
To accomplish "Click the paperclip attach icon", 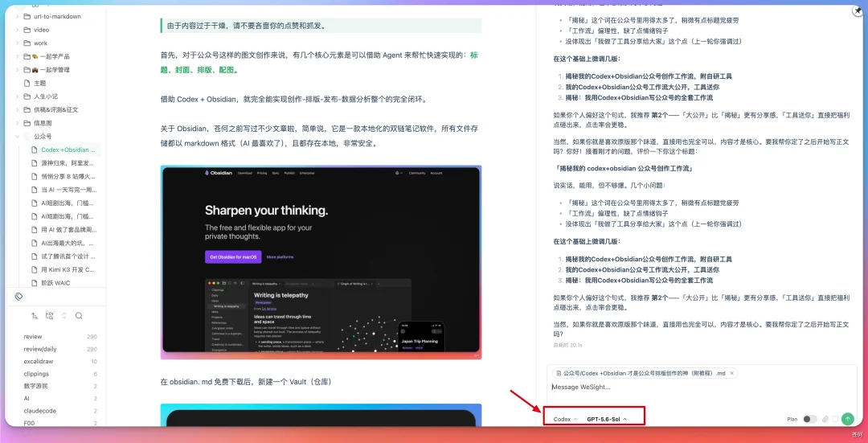I will pyautogui.click(x=825, y=419).
